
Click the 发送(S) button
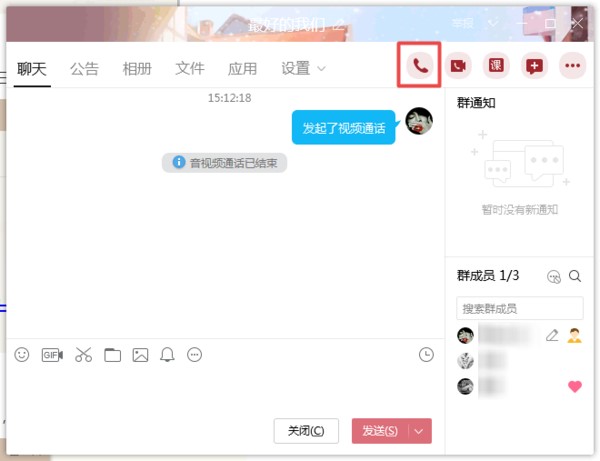click(x=380, y=431)
